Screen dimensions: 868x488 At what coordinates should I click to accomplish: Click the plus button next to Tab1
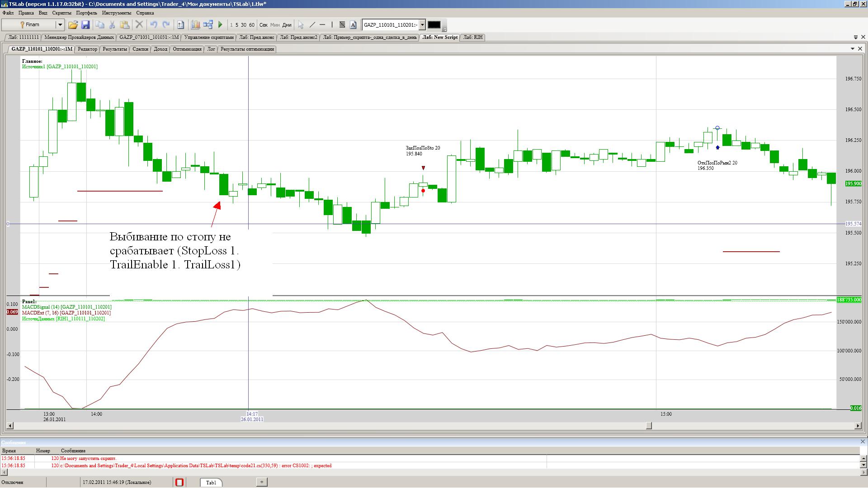coord(261,482)
